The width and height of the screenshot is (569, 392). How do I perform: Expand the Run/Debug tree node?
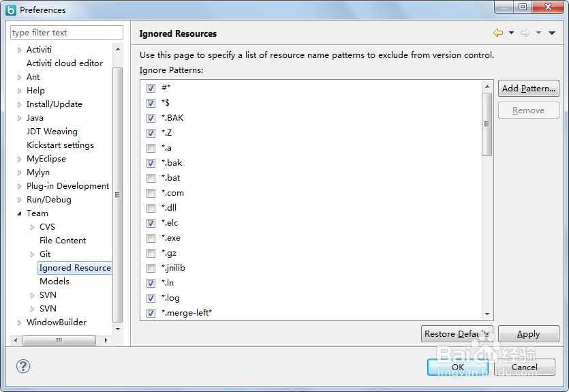19,200
